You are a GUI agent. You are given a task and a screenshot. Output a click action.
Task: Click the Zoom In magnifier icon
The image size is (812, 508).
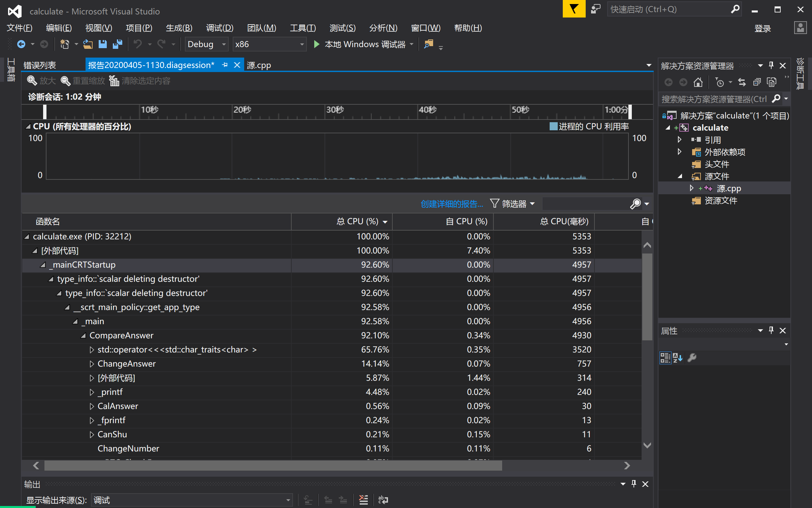pos(32,81)
